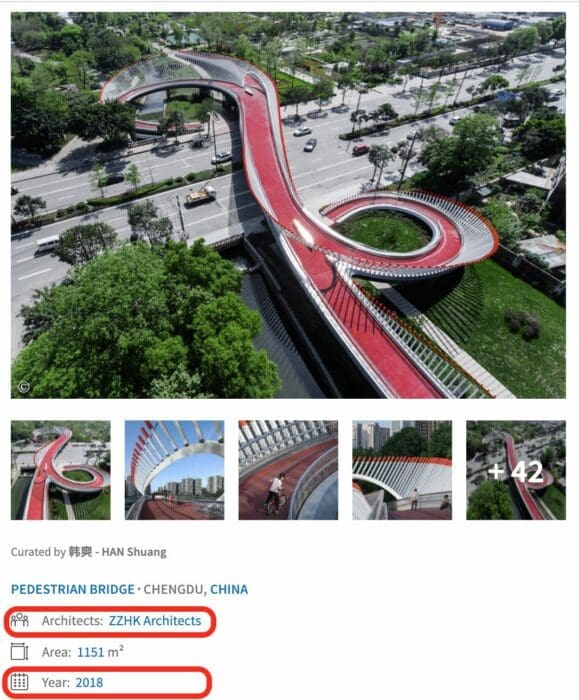Image resolution: width=579 pixels, height=700 pixels.
Task: Click the Area label text
Action: tap(57, 652)
